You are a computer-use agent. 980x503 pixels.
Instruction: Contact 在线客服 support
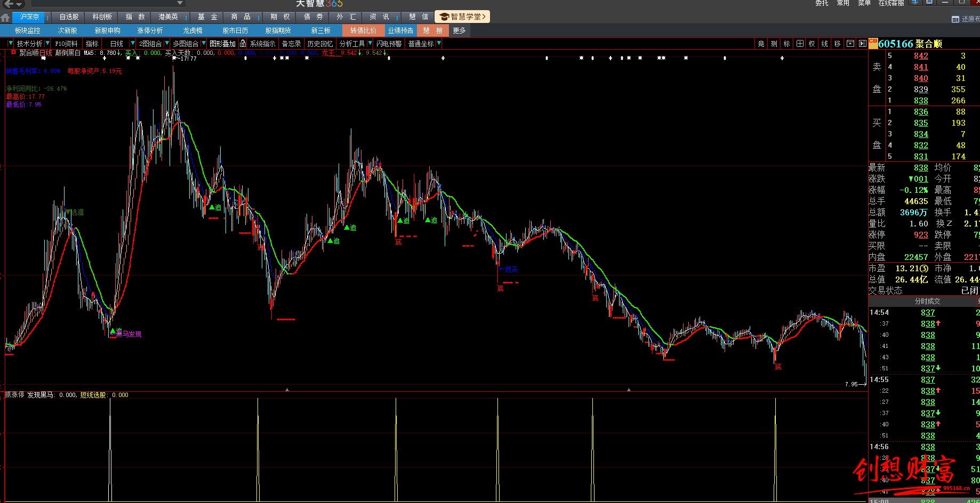891,3
